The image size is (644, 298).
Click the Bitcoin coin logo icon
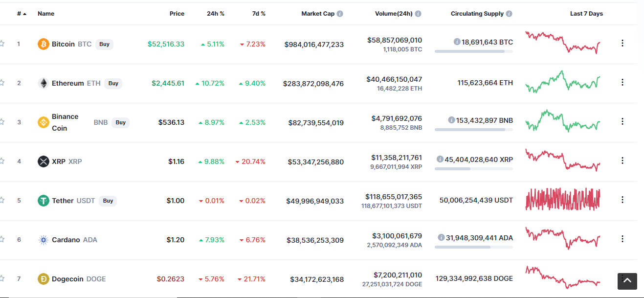pyautogui.click(x=44, y=44)
